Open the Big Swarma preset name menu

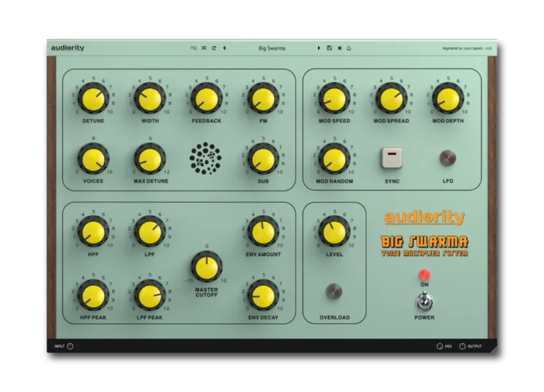pos(272,48)
